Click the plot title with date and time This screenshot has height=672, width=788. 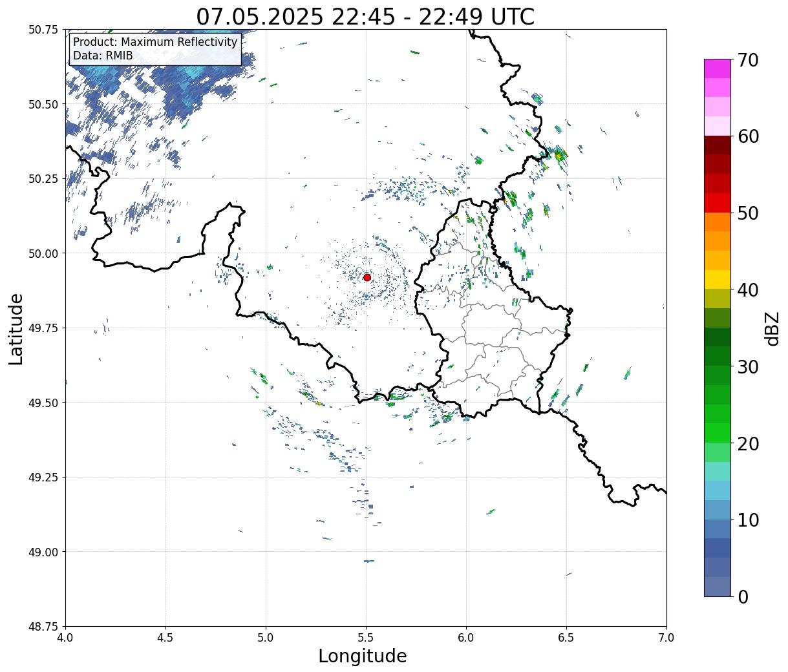tap(365, 16)
